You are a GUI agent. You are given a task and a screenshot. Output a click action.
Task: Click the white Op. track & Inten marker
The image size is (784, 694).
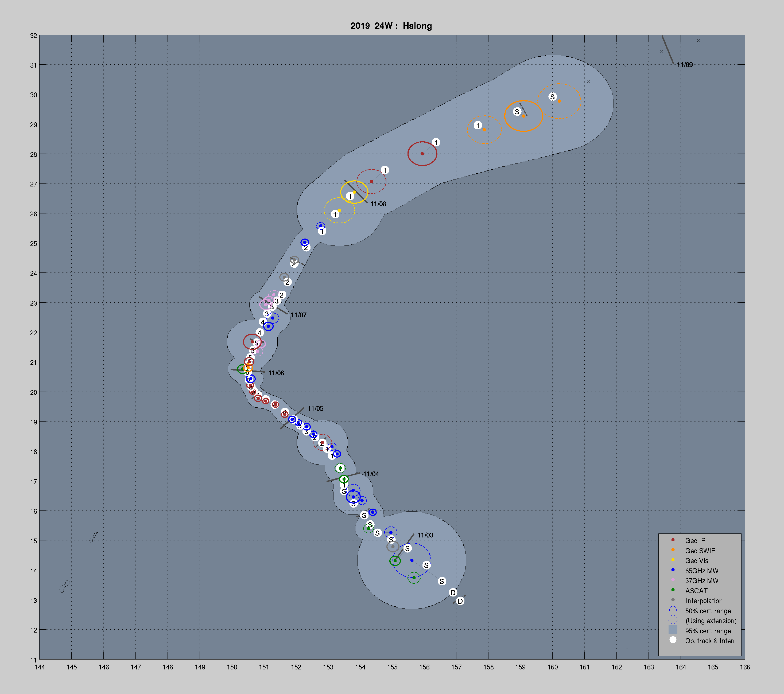(673, 640)
